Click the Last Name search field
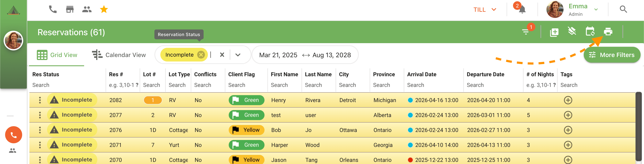The width and height of the screenshot is (644, 164). coord(313,85)
